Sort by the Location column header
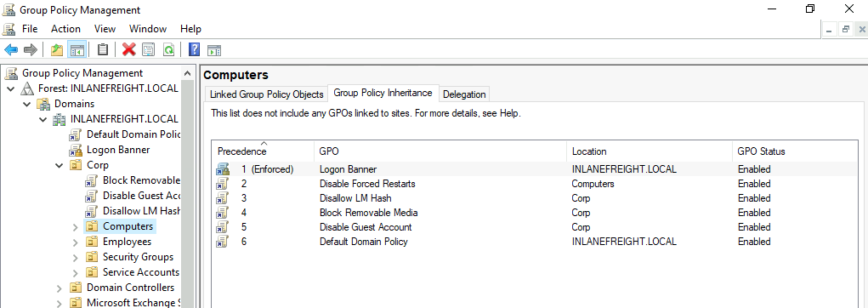The height and width of the screenshot is (308, 868). (x=650, y=151)
